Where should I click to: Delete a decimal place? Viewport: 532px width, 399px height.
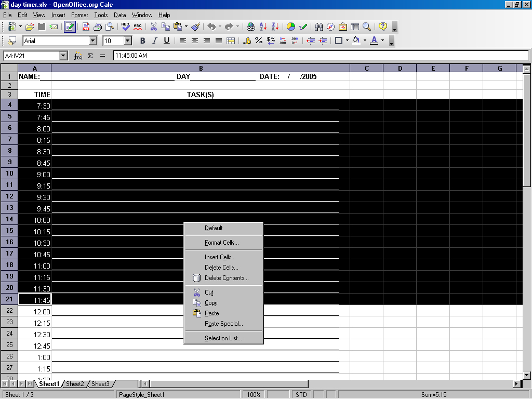pos(295,41)
